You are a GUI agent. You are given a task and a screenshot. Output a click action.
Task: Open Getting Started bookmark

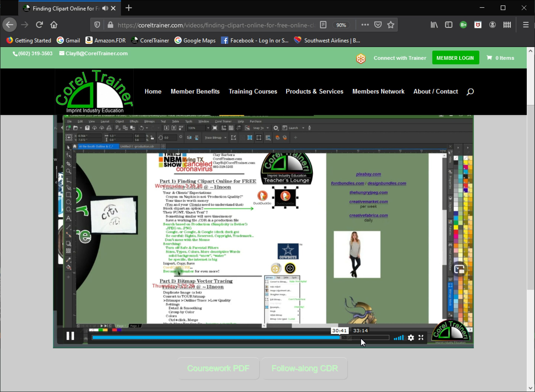(29, 41)
